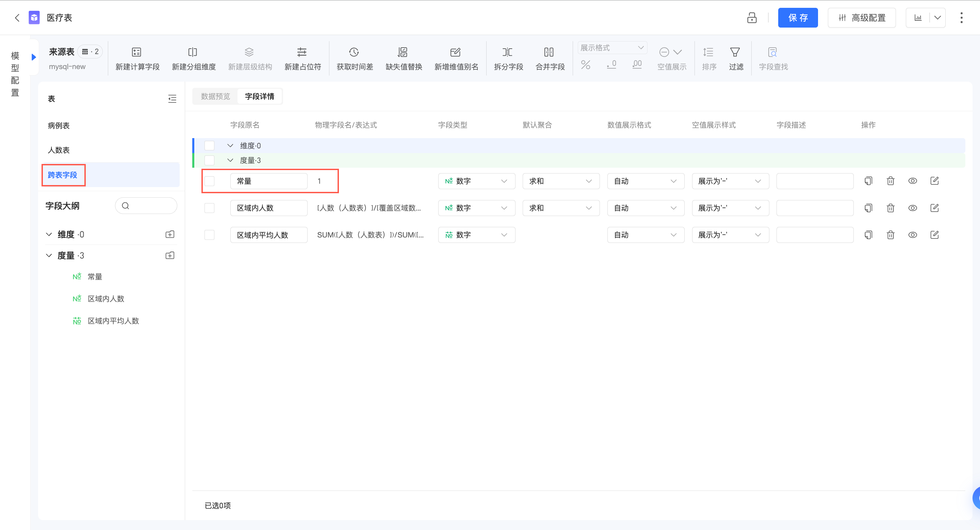Open 默认聚合 dropdown for 常量 row
Image resolution: width=980 pixels, height=530 pixels.
(x=560, y=181)
